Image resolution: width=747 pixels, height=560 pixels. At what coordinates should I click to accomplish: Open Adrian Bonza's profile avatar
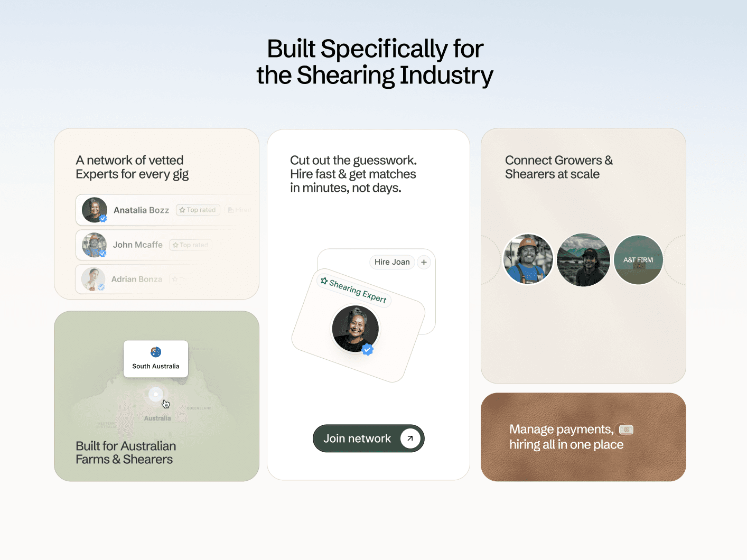(93, 279)
